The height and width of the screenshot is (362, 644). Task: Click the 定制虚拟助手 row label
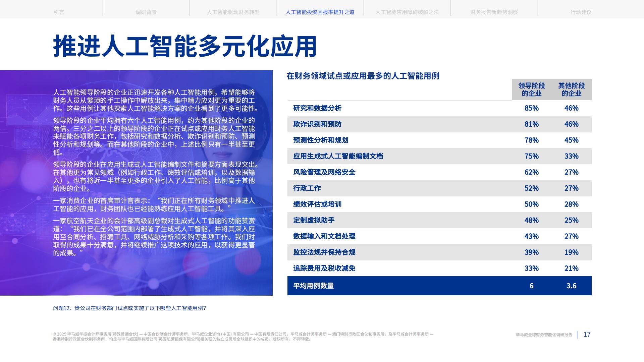pos(314,220)
